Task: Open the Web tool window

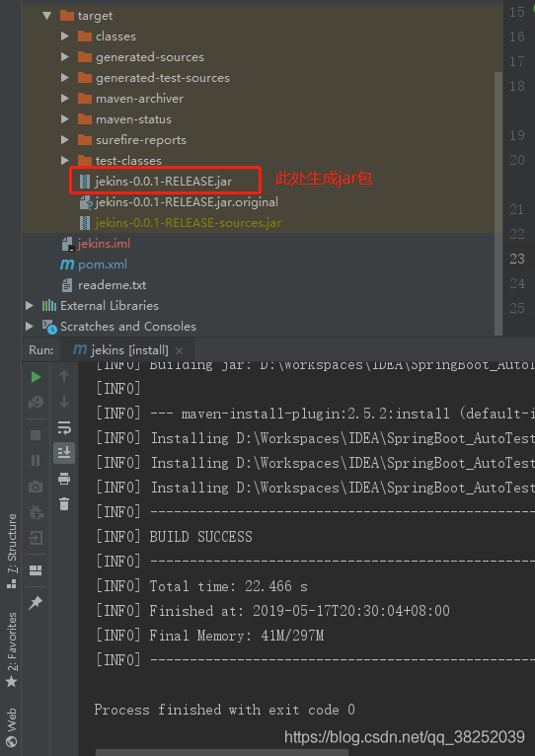Action: pos(11,727)
